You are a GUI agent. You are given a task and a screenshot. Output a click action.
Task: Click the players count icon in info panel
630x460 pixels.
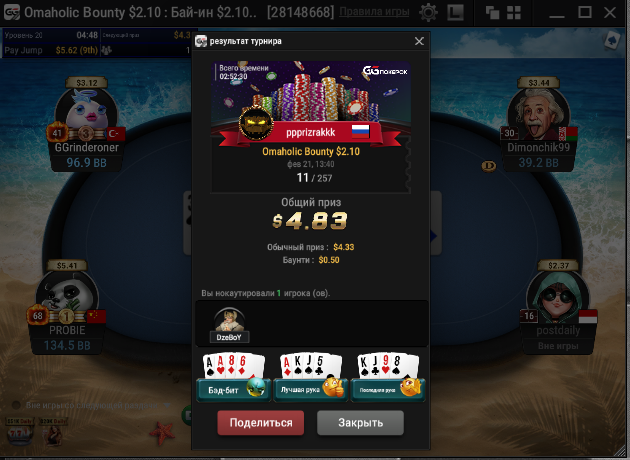[x=106, y=50]
